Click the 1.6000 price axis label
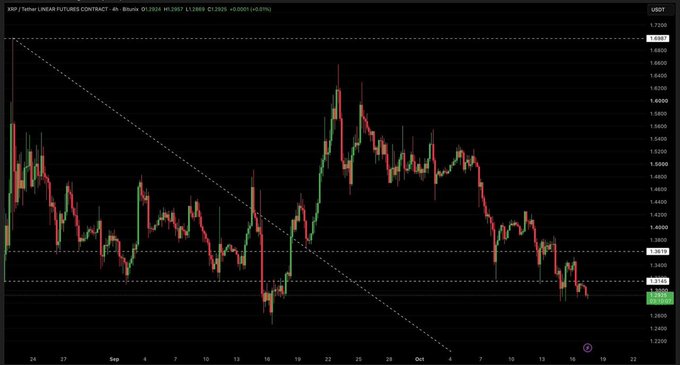The image size is (680, 365). (x=658, y=101)
